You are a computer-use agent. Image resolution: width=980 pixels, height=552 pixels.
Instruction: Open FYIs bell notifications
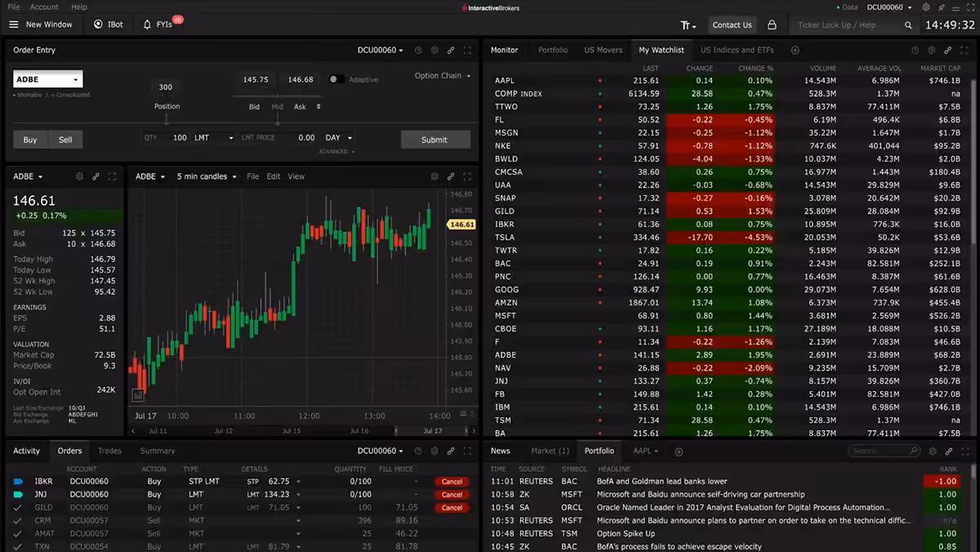point(158,24)
